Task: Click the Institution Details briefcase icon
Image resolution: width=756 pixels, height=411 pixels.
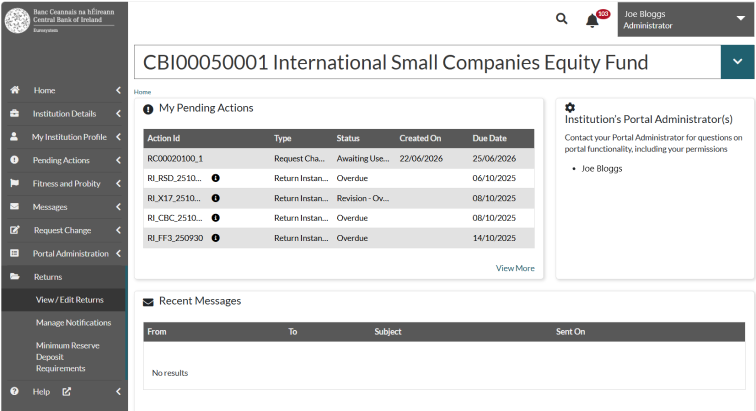Action: [x=14, y=113]
